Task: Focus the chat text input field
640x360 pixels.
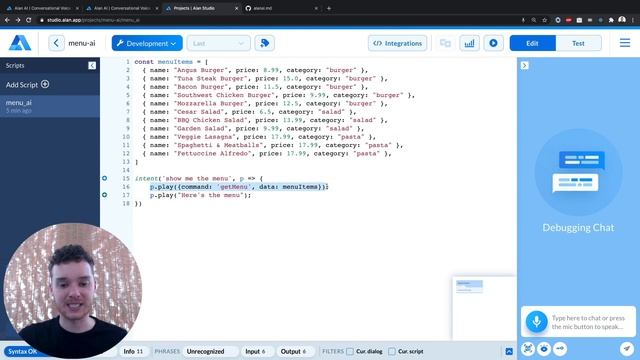Action: pyautogui.click(x=589, y=322)
